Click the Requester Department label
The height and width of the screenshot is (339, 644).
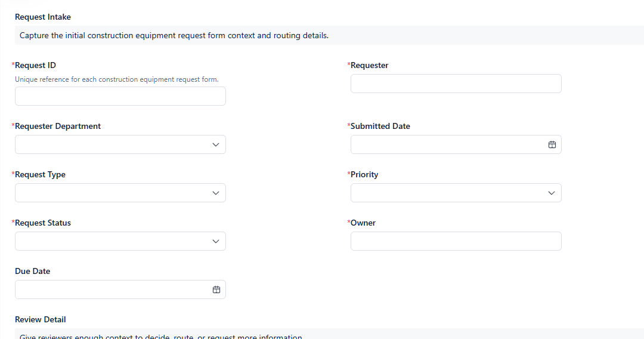click(x=57, y=126)
